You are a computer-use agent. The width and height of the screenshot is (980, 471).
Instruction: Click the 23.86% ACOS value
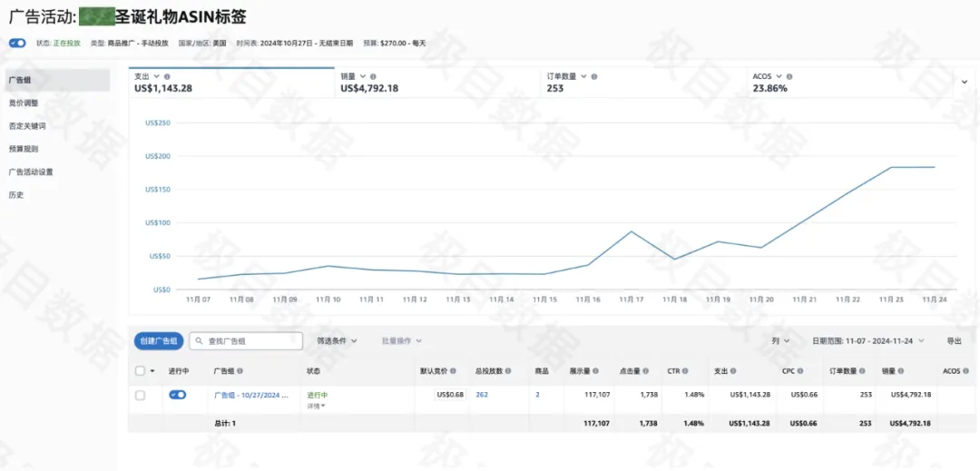coord(770,89)
